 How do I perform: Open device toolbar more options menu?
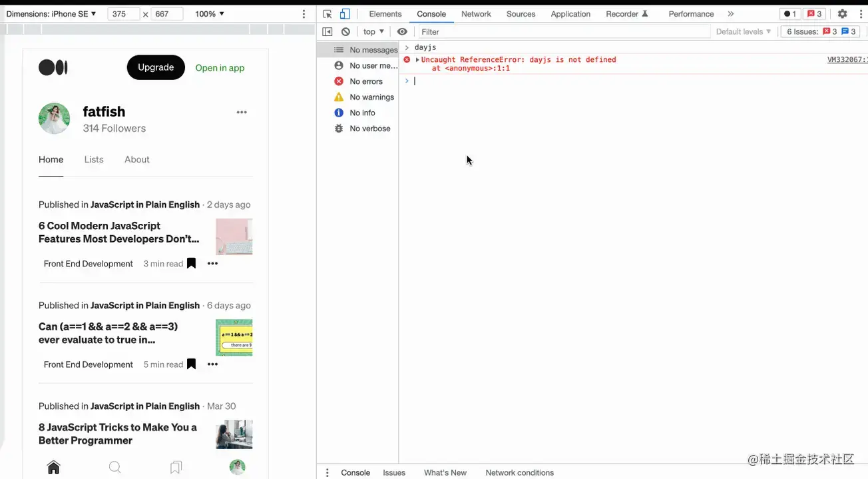(x=304, y=14)
